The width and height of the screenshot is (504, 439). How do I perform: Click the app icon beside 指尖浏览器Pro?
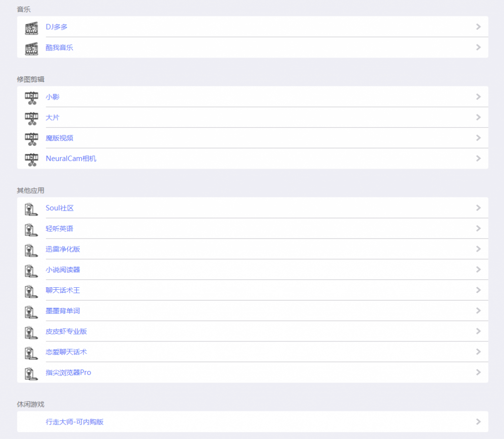[x=31, y=374]
